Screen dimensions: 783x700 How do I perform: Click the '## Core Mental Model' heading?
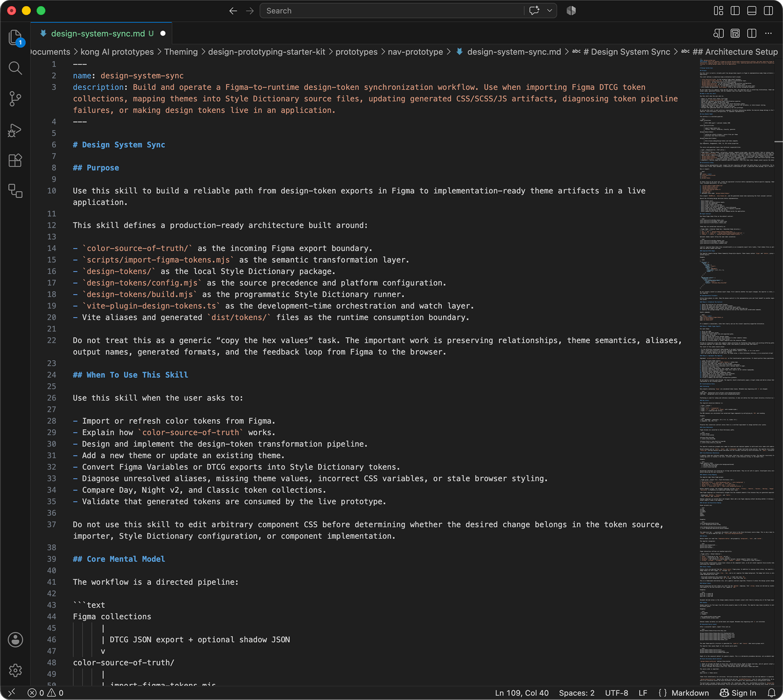pos(119,559)
